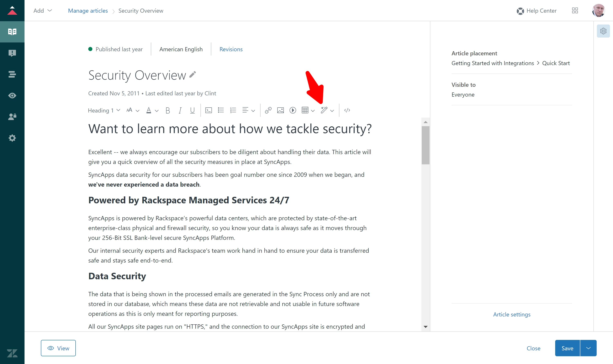Create a bulleted list
The image size is (613, 364).
click(x=221, y=110)
